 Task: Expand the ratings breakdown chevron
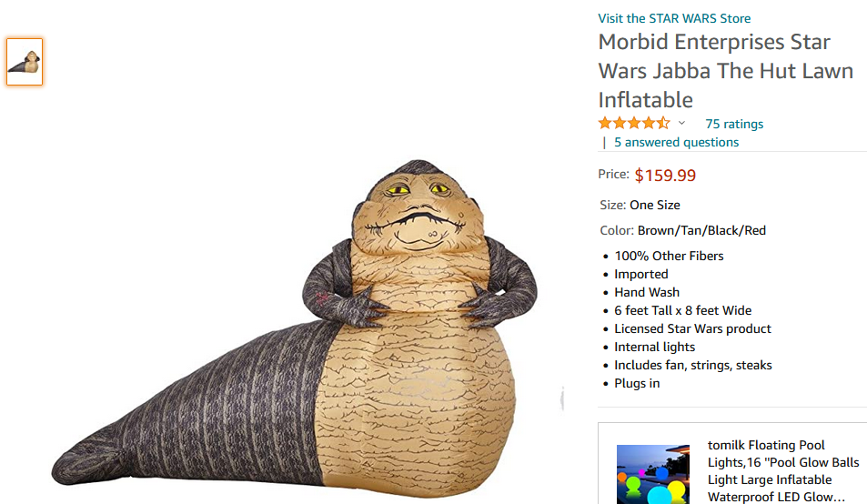681,123
